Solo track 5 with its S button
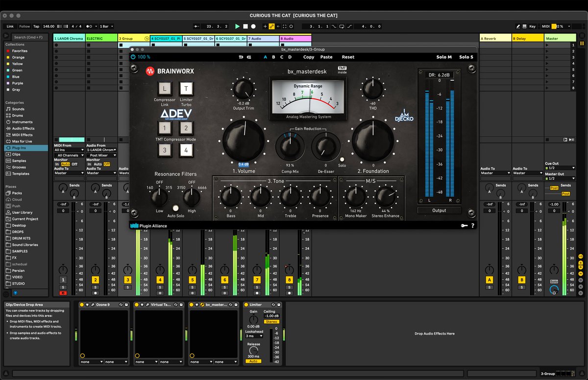Screen dimensions: 588x380 point(193,287)
